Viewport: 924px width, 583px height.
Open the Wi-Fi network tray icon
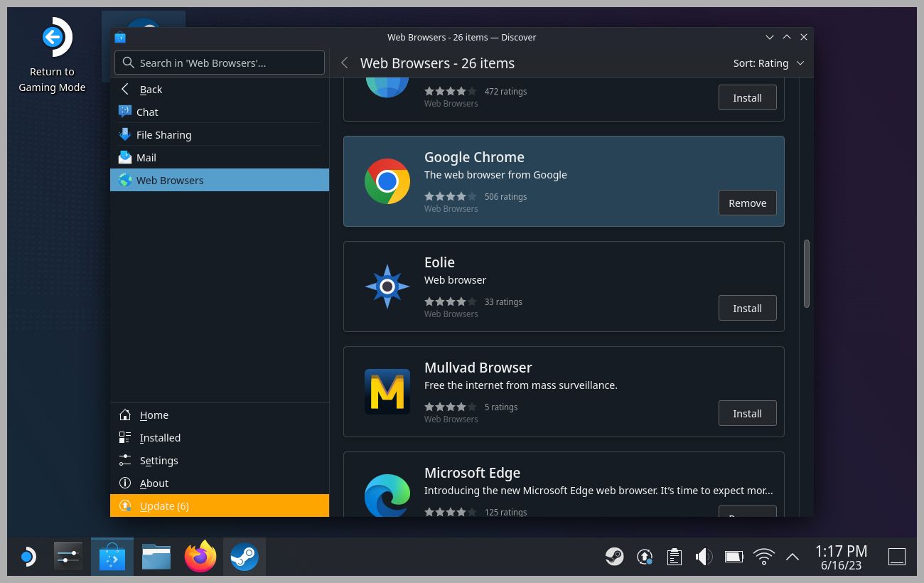point(764,557)
